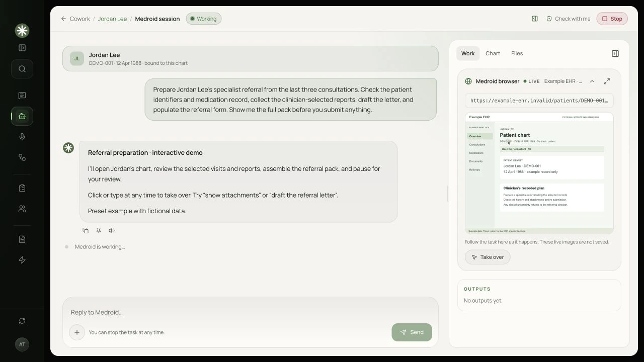The height and width of the screenshot is (362, 644).
Task: Click the live EHR browser preview thumbnail
Action: 539,173
